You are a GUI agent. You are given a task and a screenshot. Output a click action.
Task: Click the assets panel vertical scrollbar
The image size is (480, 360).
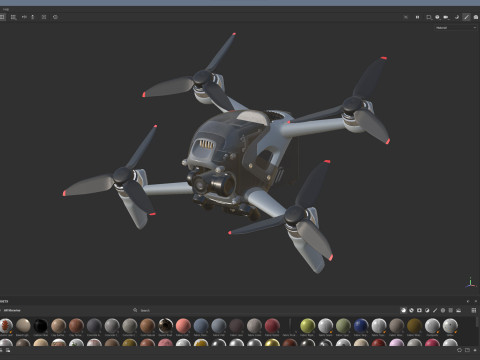478,322
